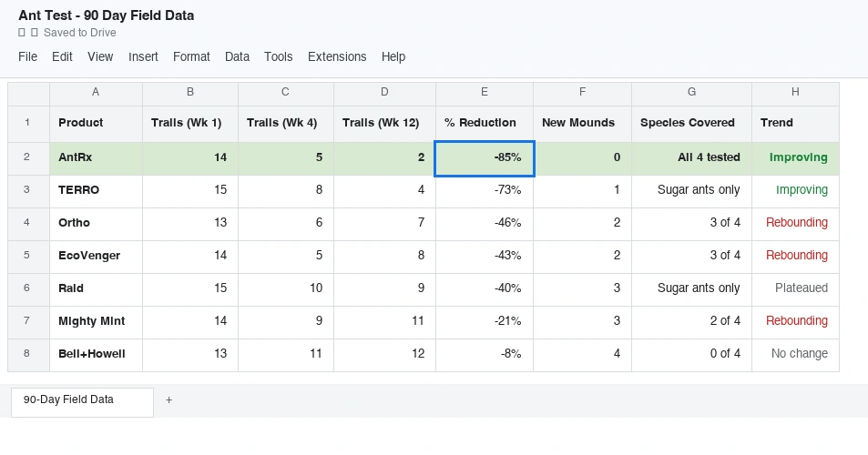Click the Saved to Drive status text
The width and height of the screenshot is (868, 455).
(80, 32)
